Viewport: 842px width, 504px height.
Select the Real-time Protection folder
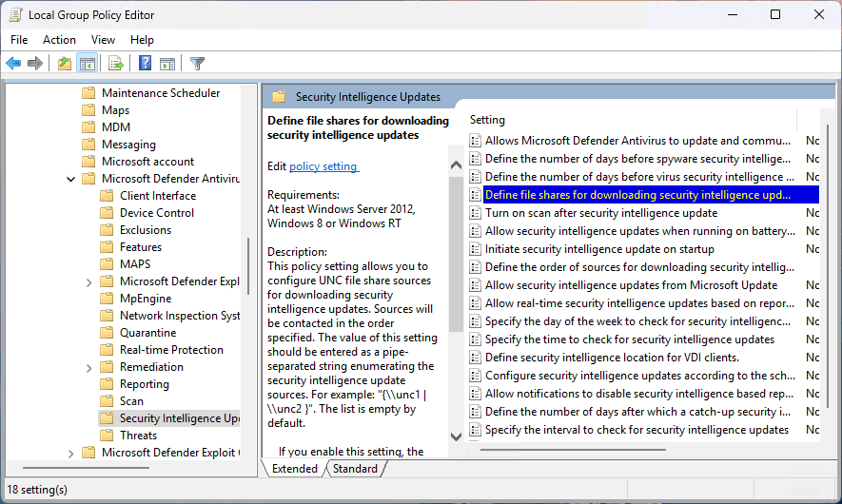tap(171, 350)
